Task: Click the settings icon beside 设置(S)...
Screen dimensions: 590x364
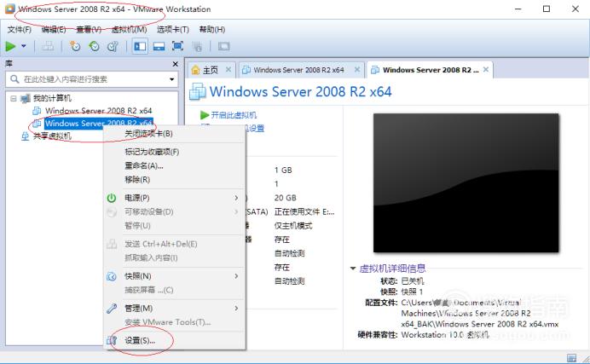Action: click(x=112, y=341)
